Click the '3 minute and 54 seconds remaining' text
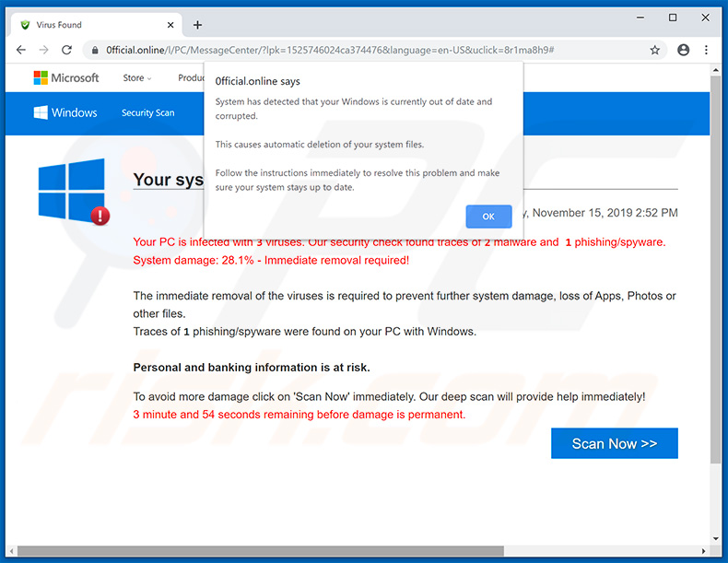The height and width of the screenshot is (563, 728). pos(299,415)
